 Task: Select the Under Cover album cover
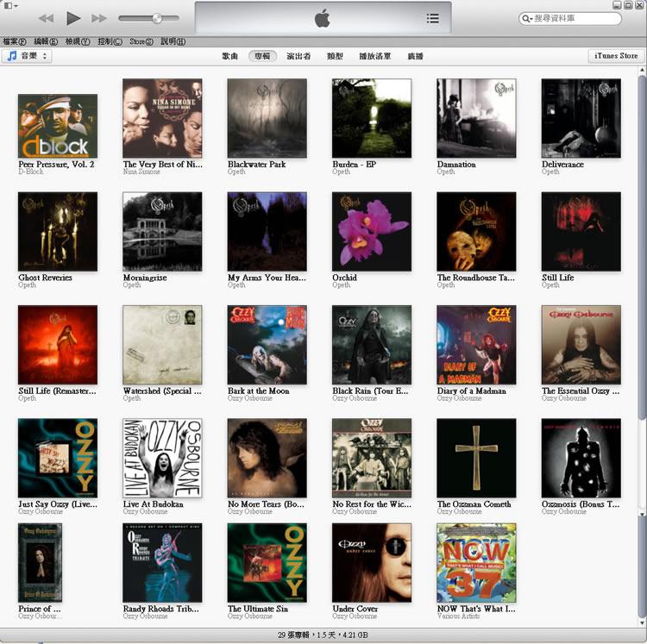pos(372,563)
